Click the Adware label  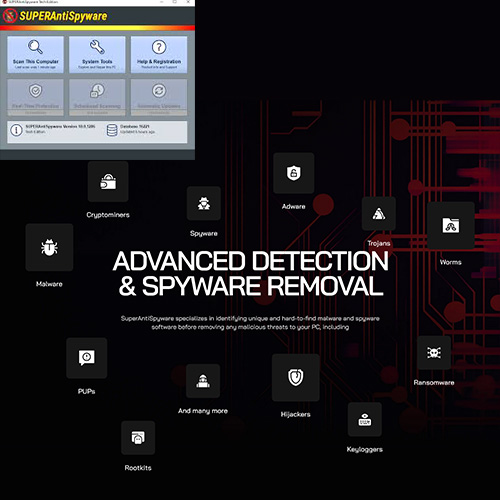(x=294, y=207)
